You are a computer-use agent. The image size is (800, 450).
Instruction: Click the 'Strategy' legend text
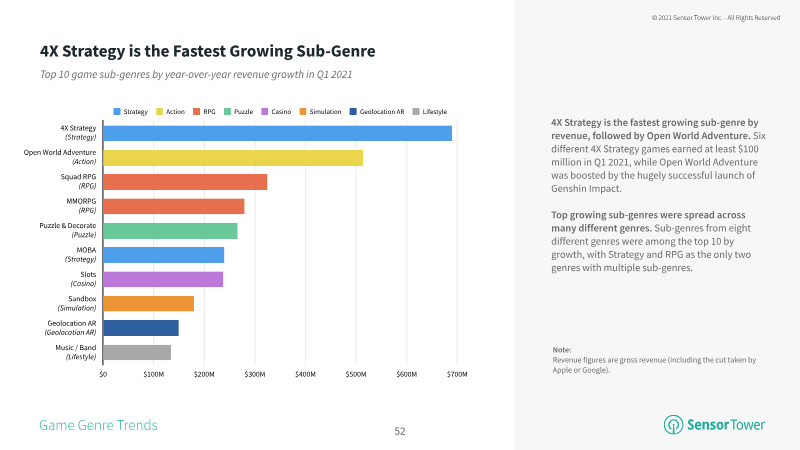[135, 112]
